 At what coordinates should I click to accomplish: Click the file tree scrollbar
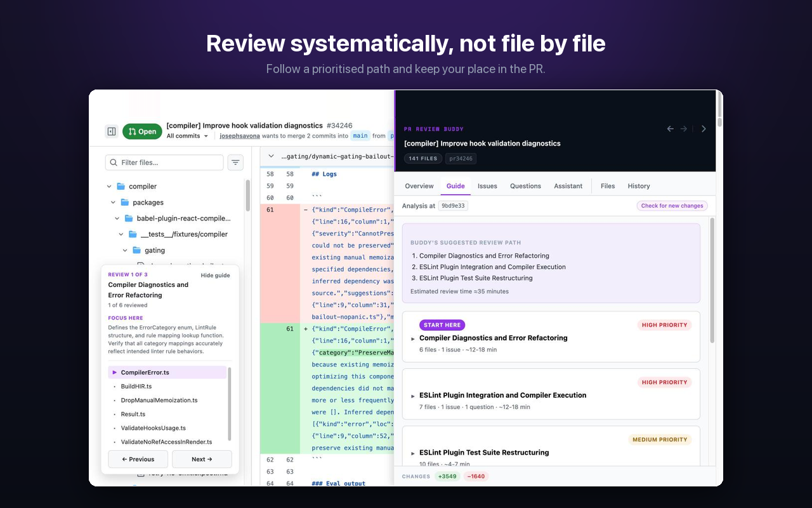point(247,196)
